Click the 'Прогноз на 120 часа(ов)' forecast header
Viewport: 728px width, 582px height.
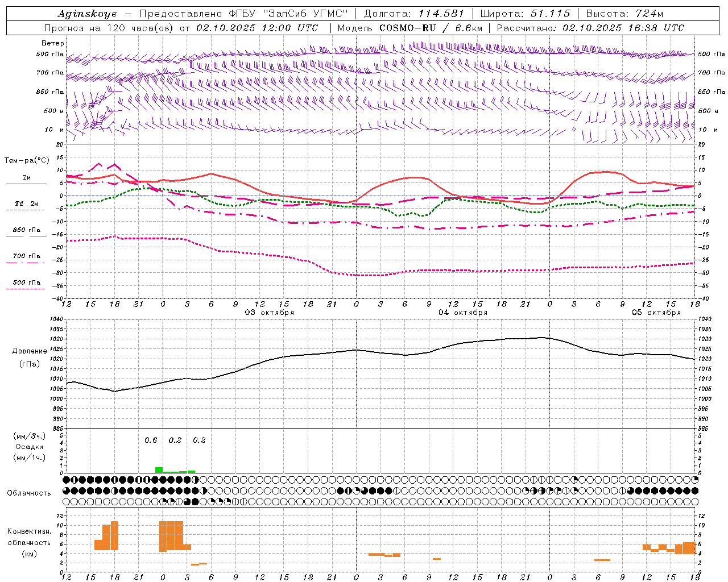[x=109, y=28]
